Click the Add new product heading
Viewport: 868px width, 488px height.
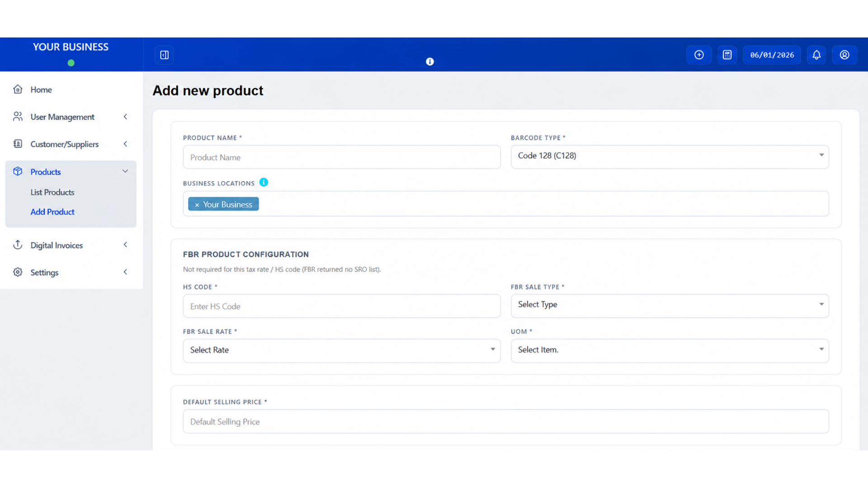(208, 90)
